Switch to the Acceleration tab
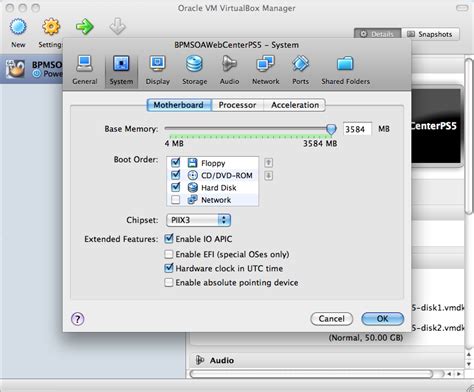This screenshot has height=392, width=474. click(x=295, y=105)
